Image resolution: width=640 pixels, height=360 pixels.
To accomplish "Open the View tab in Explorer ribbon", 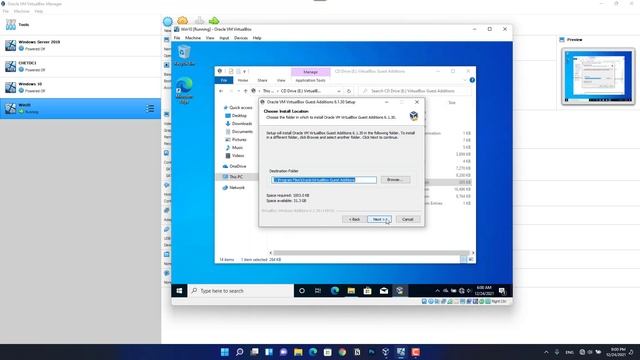I will [x=281, y=80].
